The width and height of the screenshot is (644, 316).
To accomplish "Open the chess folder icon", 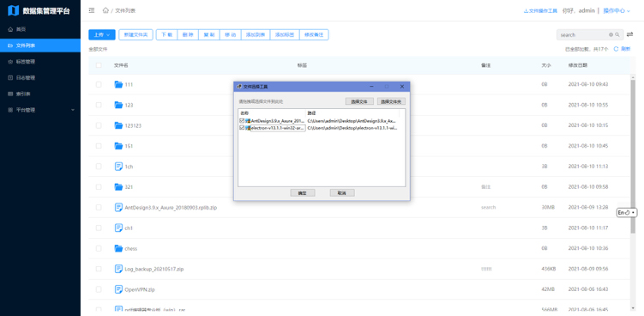I will [118, 248].
